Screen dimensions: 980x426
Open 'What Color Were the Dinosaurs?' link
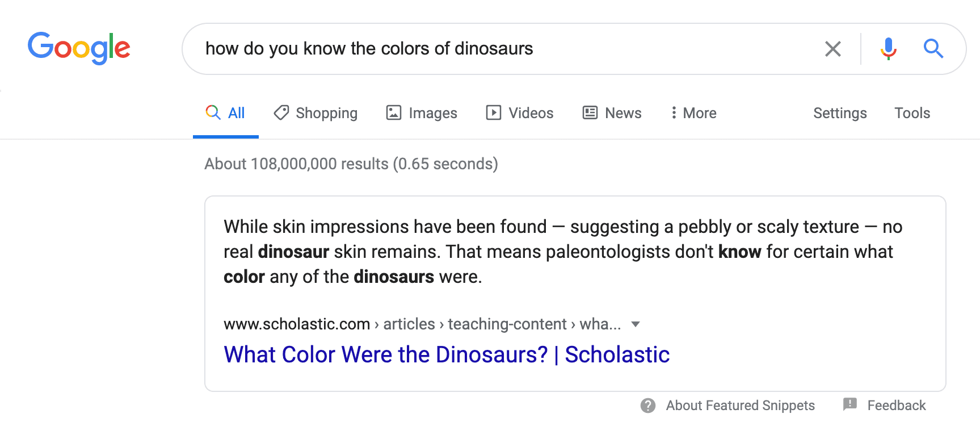(447, 354)
